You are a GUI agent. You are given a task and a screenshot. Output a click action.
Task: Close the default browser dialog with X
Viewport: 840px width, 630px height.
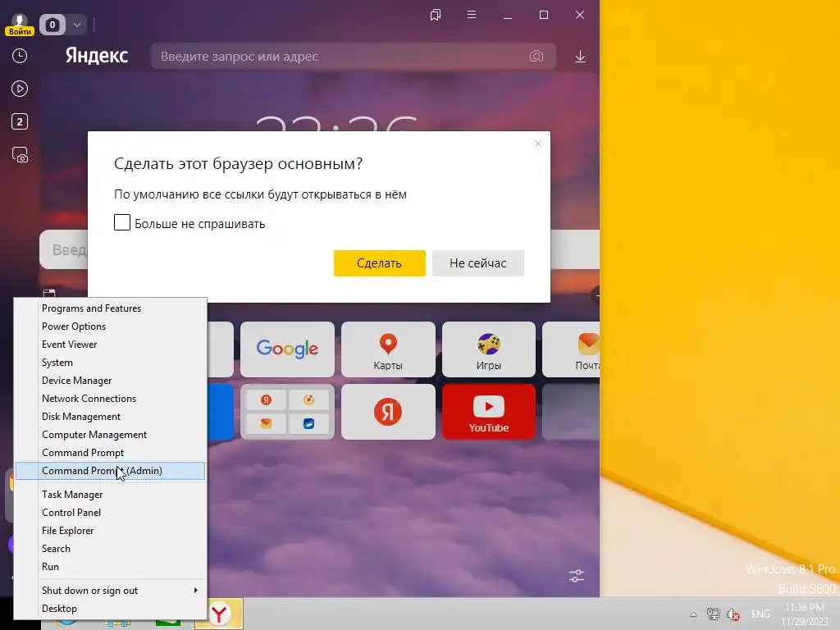pos(538,144)
